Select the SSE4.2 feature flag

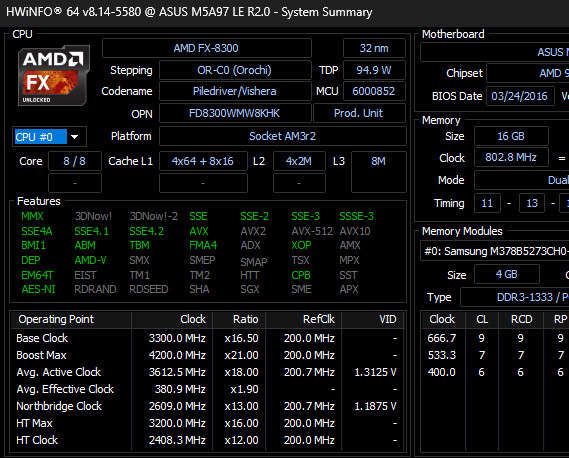[x=147, y=231]
